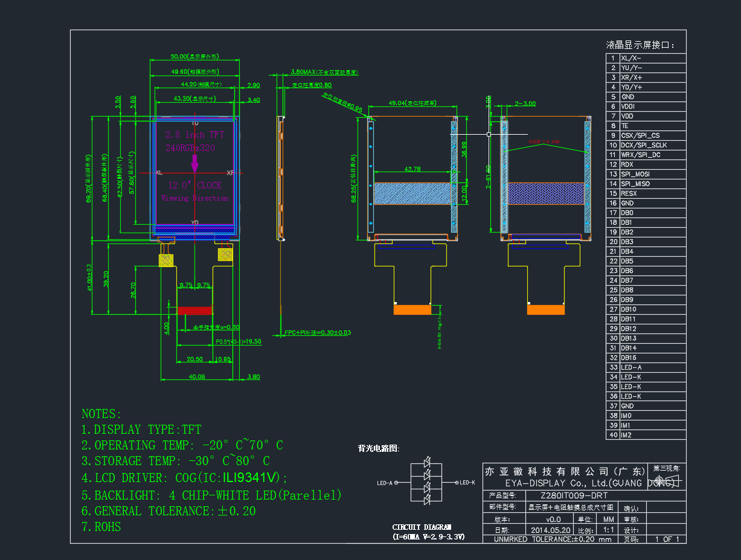Select the '背光电路图:' backlight circuit heading
This screenshot has width=741, height=560.
[x=379, y=448]
